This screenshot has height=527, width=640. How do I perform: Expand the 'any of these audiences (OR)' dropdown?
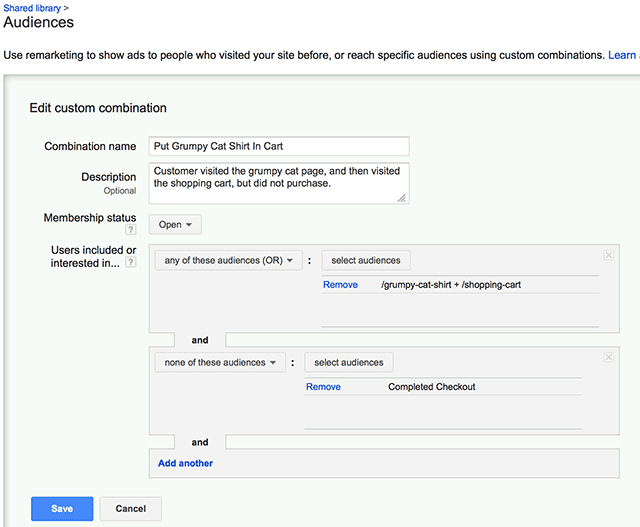click(x=229, y=260)
